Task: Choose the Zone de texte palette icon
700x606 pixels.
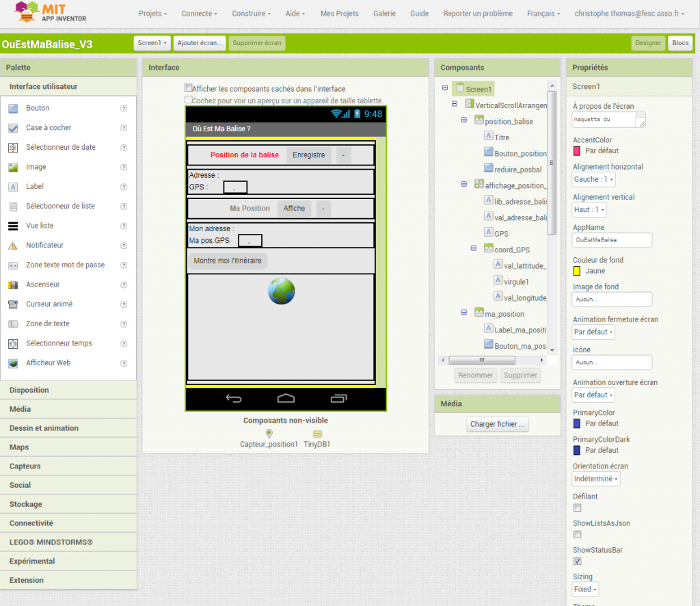Action: click(14, 324)
